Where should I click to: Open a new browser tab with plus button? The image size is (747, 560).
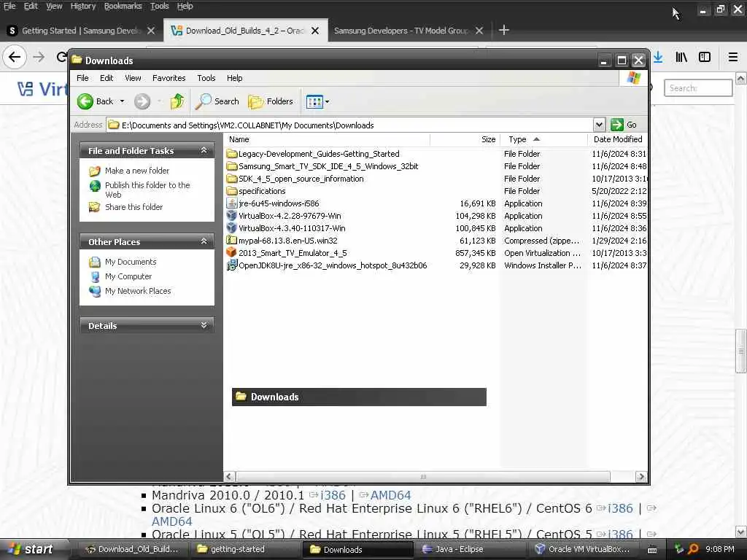coord(503,31)
